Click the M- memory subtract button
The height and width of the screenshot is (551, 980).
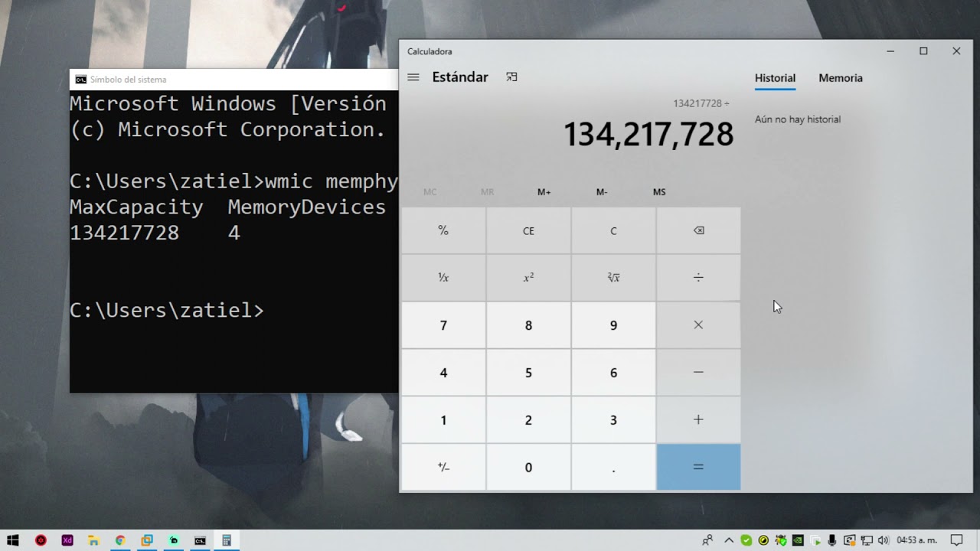coord(602,192)
